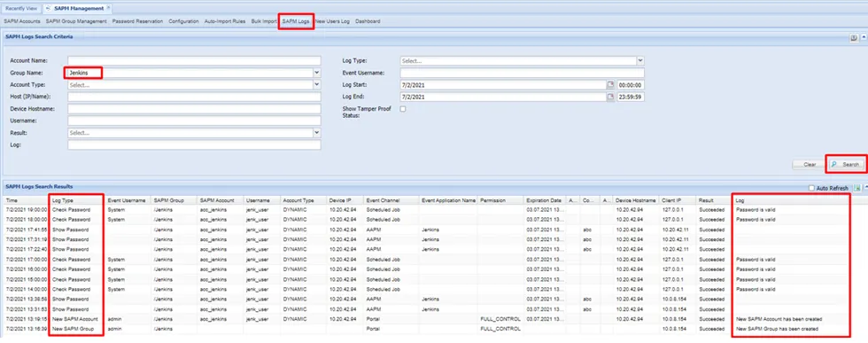Open the Bulk Import tab

264,21
